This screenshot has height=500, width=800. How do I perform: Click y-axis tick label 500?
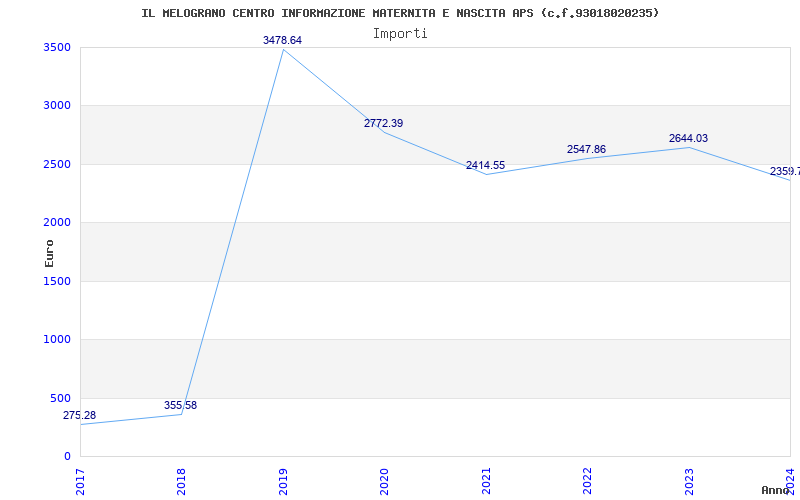click(60, 398)
